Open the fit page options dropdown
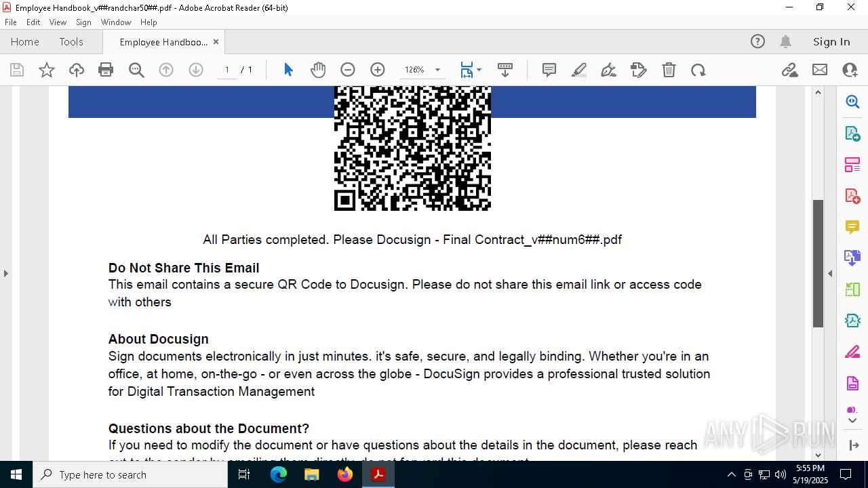 pyautogui.click(x=479, y=70)
